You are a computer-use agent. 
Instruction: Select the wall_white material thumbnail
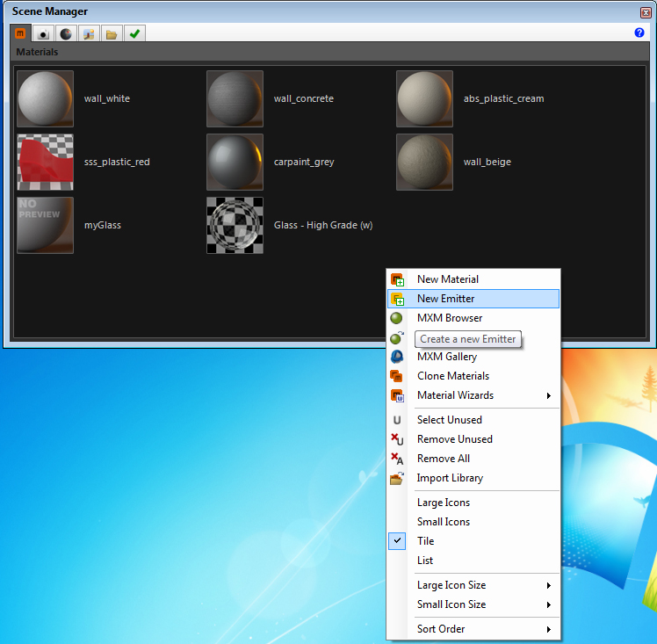pos(46,99)
